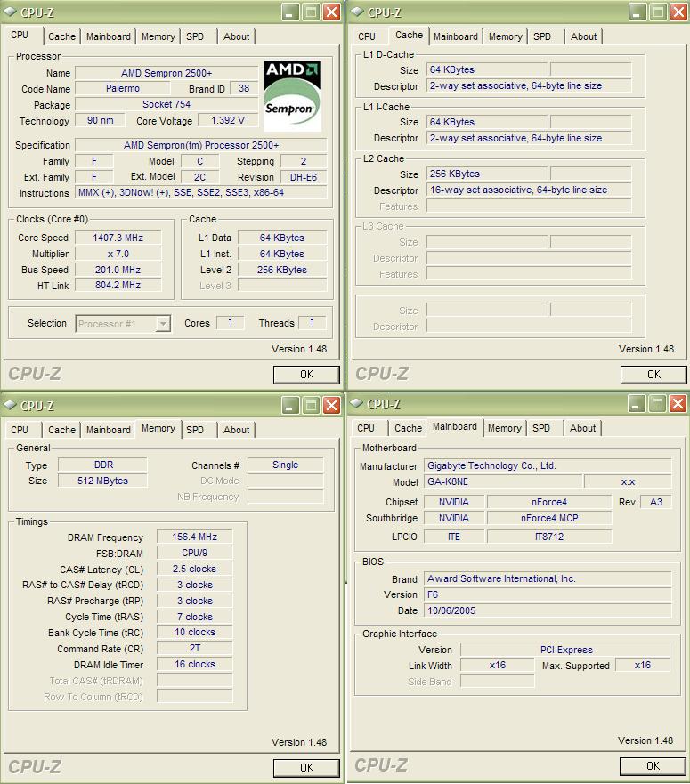Image resolution: width=690 pixels, height=784 pixels.
Task: Click the Multiplier value x 7.0
Action: [118, 254]
